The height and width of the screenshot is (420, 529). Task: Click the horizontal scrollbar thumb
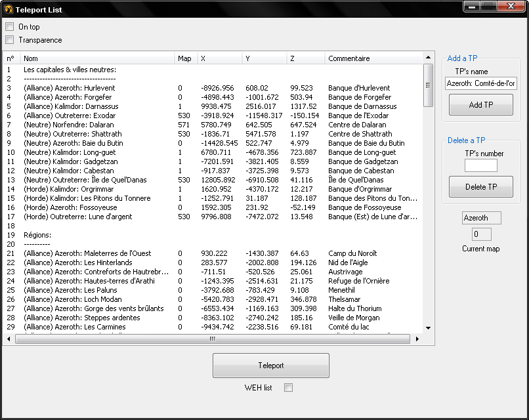(x=213, y=339)
